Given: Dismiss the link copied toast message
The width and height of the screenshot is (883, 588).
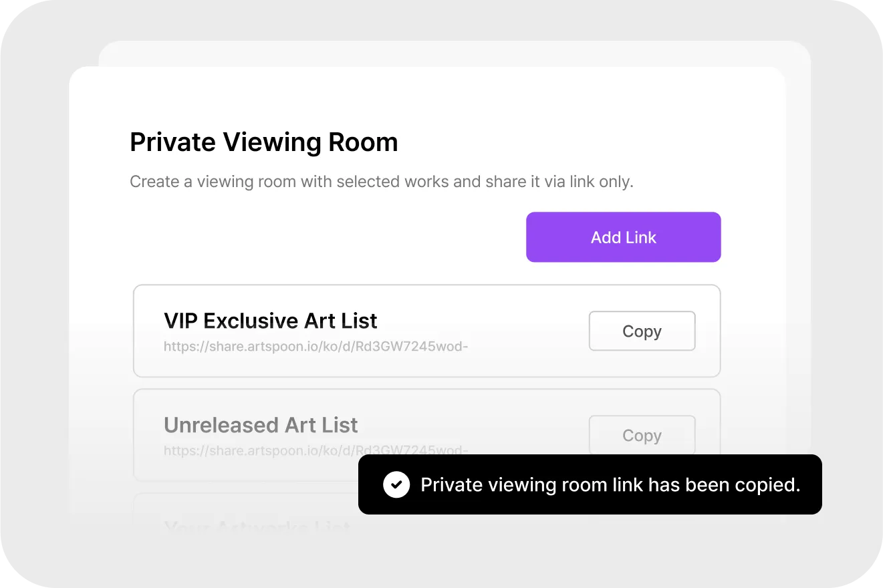Looking at the screenshot, I should pyautogui.click(x=590, y=484).
